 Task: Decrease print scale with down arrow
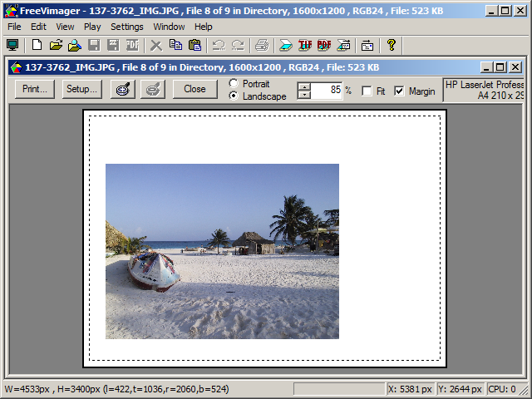click(x=304, y=95)
